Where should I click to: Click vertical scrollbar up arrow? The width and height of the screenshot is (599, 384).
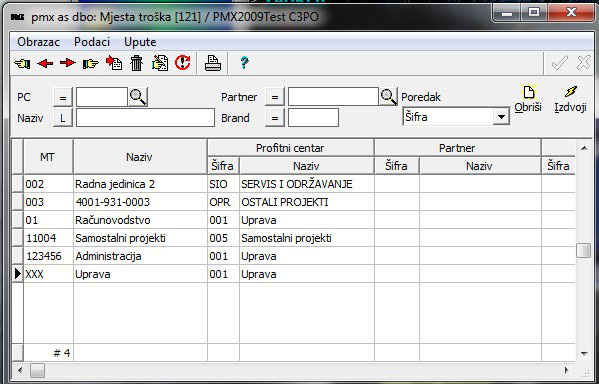[x=584, y=148]
